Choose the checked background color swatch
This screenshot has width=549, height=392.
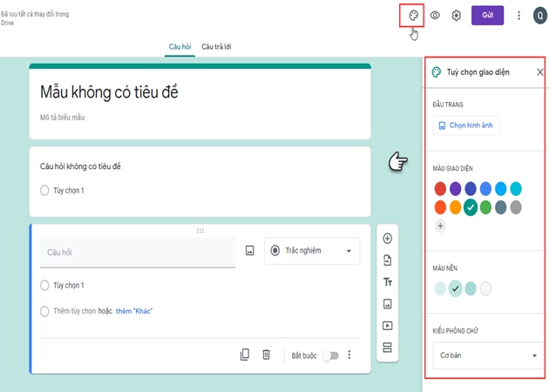[455, 288]
